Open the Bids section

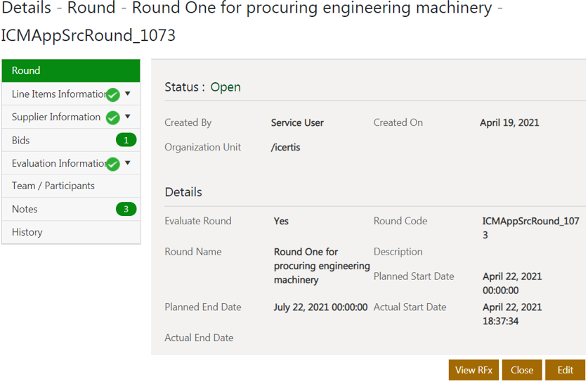point(21,141)
